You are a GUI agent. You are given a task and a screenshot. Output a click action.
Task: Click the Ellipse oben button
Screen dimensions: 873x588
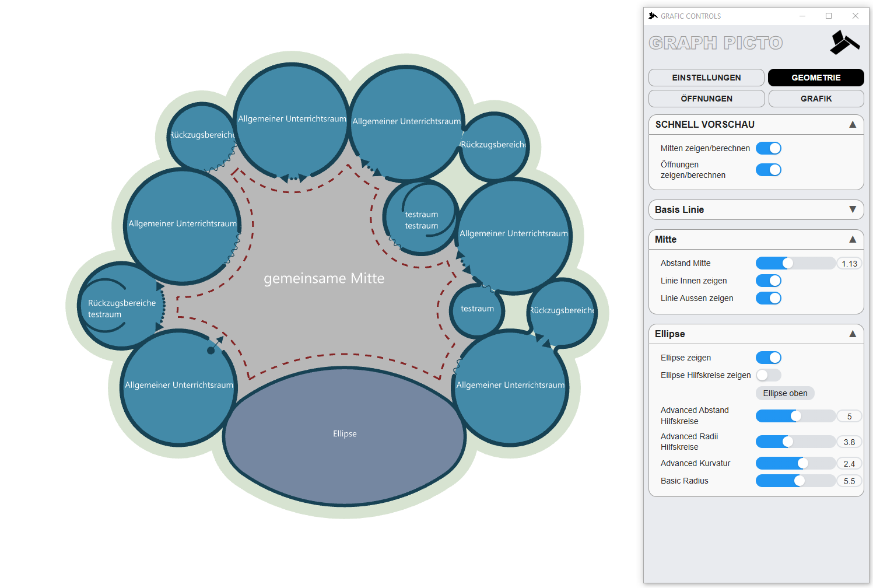click(x=785, y=393)
